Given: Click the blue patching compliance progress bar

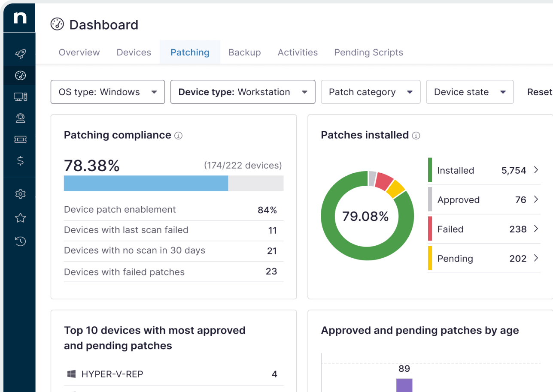Looking at the screenshot, I should (146, 183).
